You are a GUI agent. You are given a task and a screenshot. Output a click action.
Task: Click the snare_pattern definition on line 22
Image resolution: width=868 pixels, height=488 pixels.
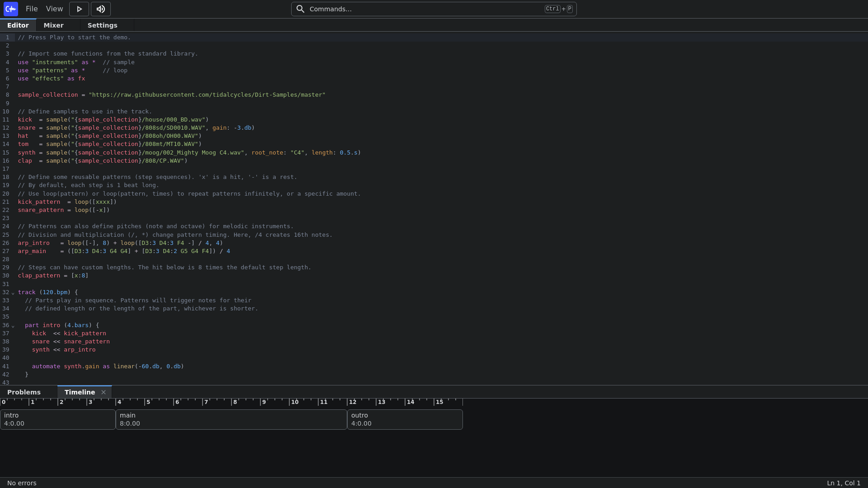pos(64,210)
